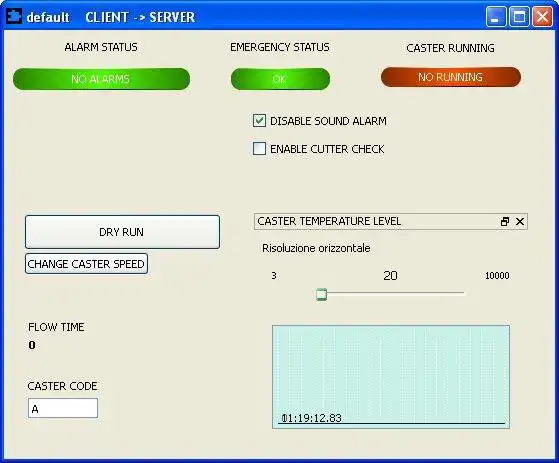Click the Caster Code input field
This screenshot has height=463, width=559.
tap(63, 408)
